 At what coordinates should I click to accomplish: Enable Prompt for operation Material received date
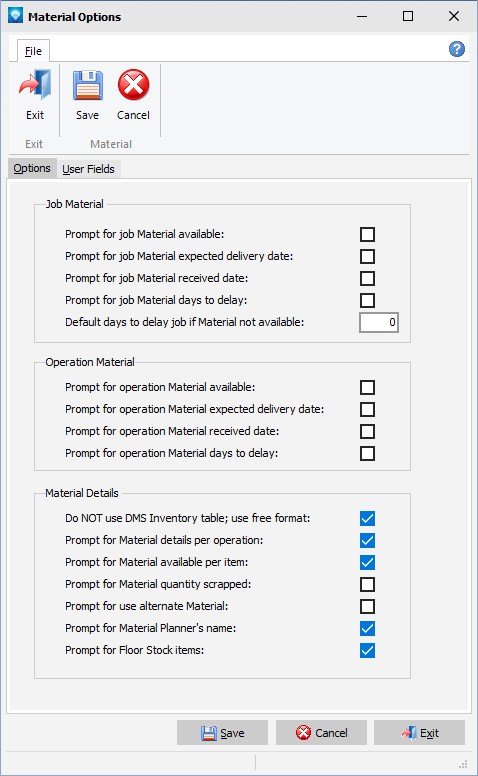click(x=367, y=431)
